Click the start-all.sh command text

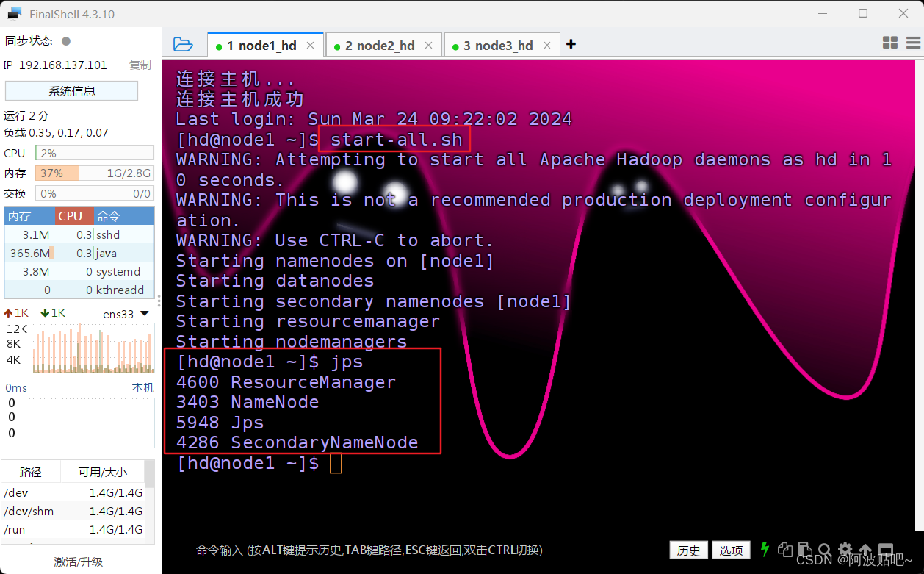pyautogui.click(x=397, y=140)
